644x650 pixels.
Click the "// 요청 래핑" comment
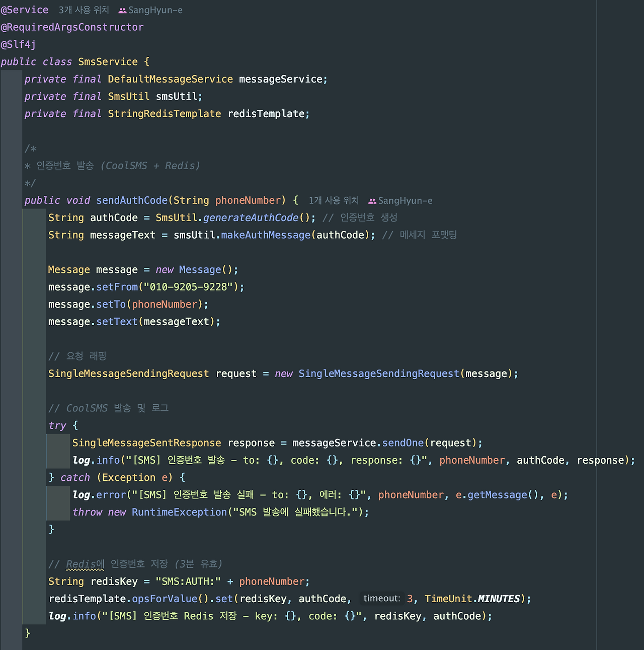77,356
